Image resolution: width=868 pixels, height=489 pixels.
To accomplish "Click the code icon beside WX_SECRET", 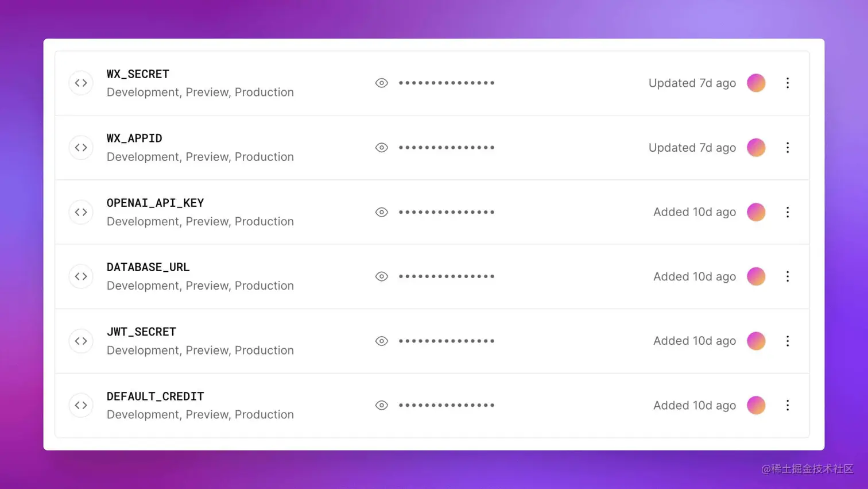I will [81, 83].
